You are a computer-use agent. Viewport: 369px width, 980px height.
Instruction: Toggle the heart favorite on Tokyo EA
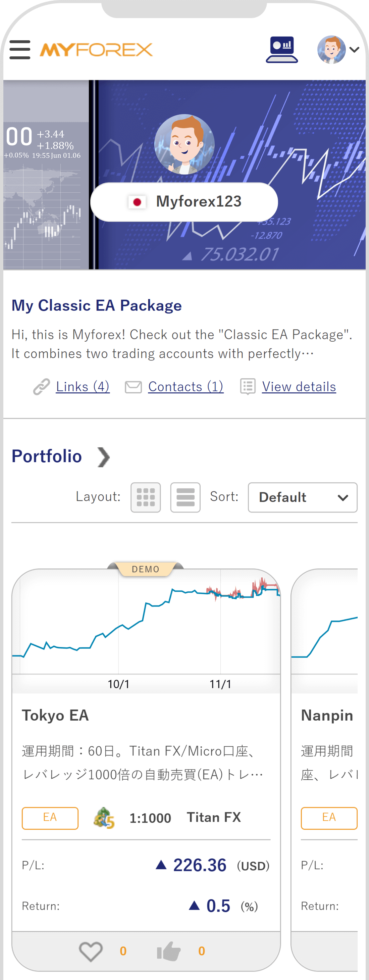[90, 951]
